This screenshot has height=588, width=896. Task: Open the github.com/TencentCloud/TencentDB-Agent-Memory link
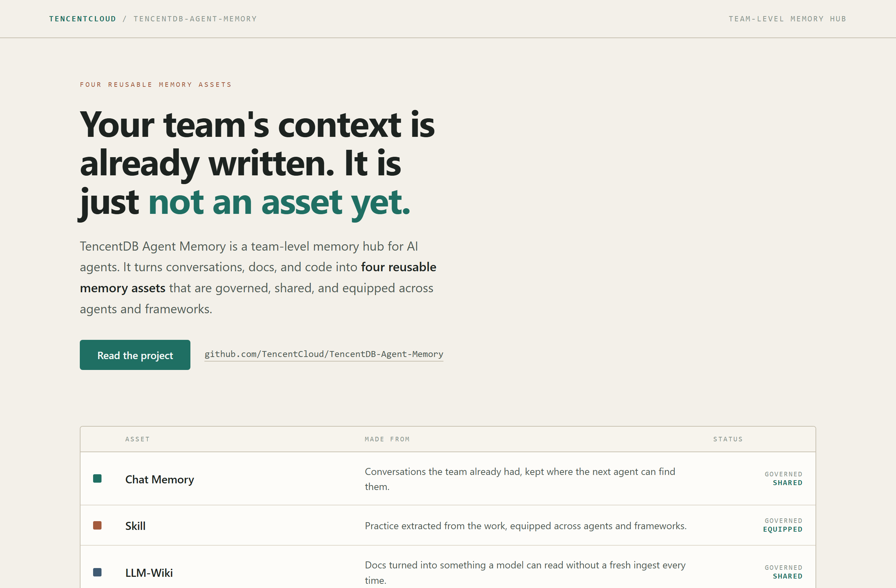324,354
